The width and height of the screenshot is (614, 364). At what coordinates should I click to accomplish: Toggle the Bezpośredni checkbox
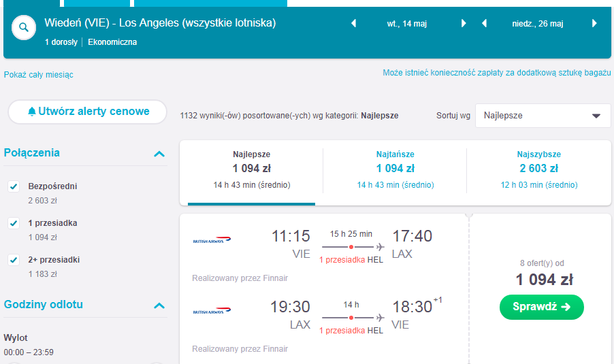click(x=14, y=186)
